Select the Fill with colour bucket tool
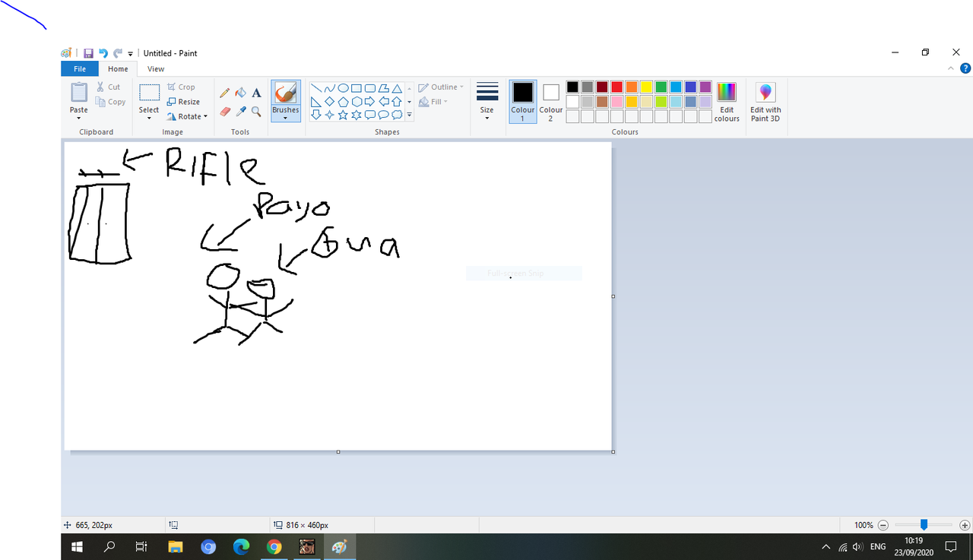Screen dimensions: 973x560 point(240,93)
